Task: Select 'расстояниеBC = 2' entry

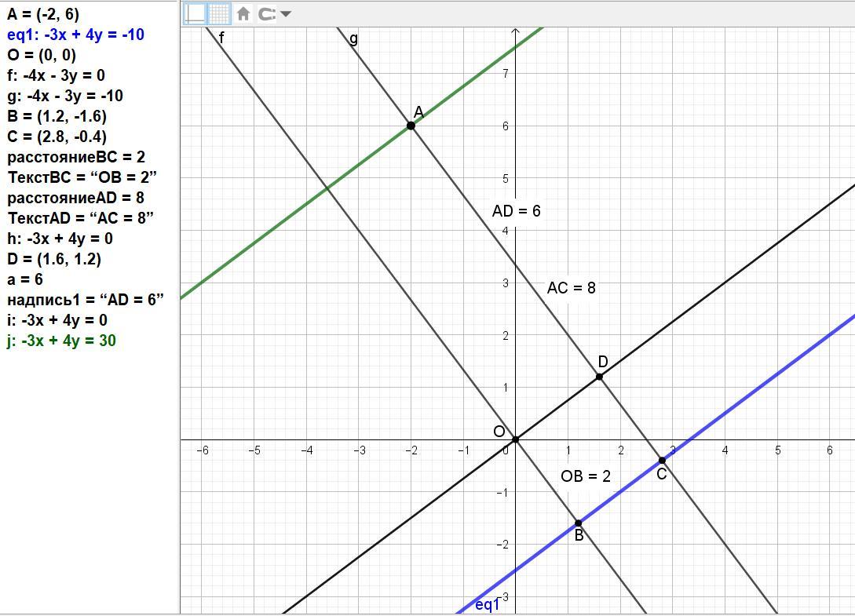Action: 76,157
